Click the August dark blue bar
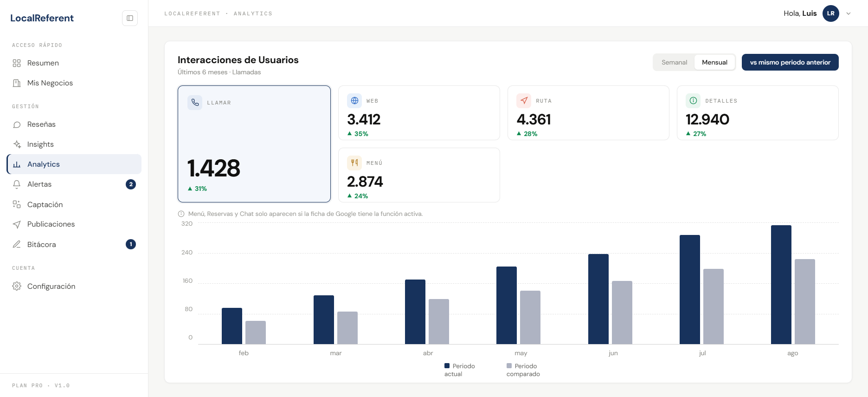The height and width of the screenshot is (397, 868). tap(781, 285)
